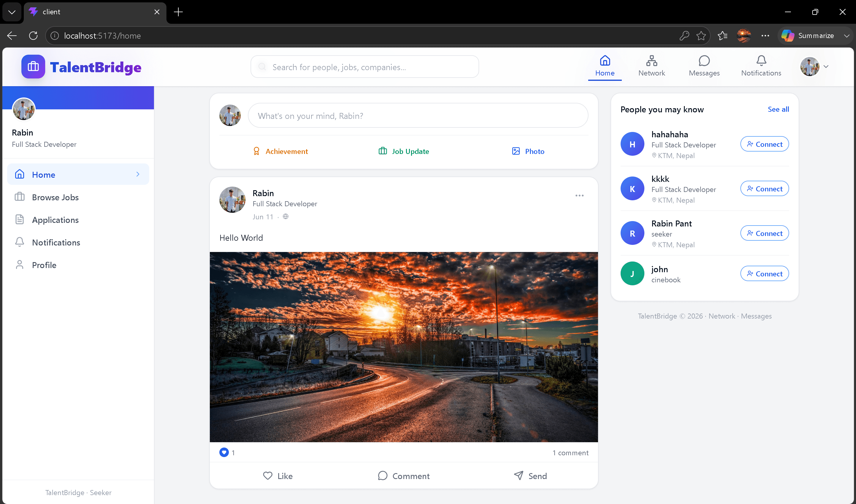Viewport: 856px width, 504px height.
Task: Open Applications from the sidebar
Action: pyautogui.click(x=78, y=220)
